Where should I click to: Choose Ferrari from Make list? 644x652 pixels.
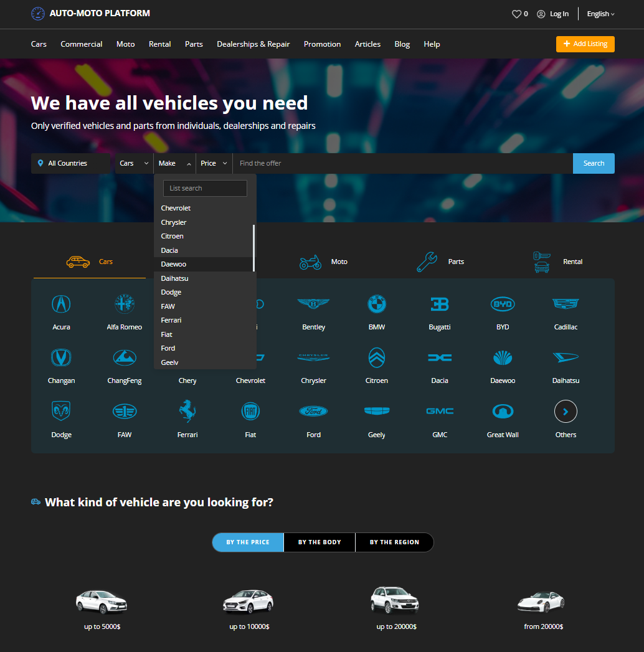click(171, 320)
